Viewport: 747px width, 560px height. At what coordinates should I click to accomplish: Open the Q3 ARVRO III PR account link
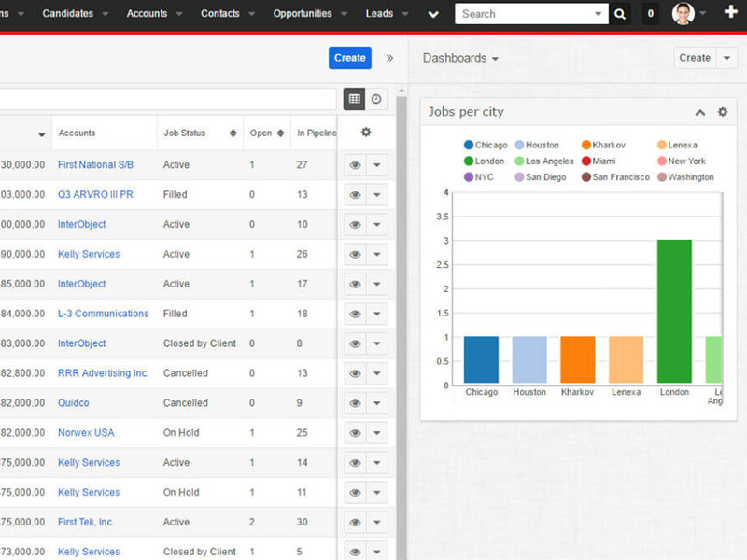point(95,194)
